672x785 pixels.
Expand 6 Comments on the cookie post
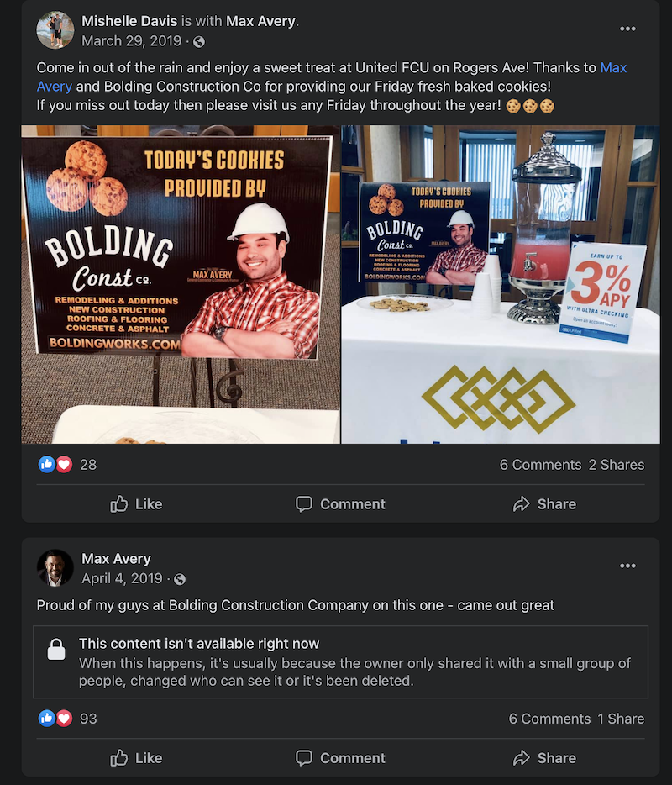pyautogui.click(x=540, y=465)
